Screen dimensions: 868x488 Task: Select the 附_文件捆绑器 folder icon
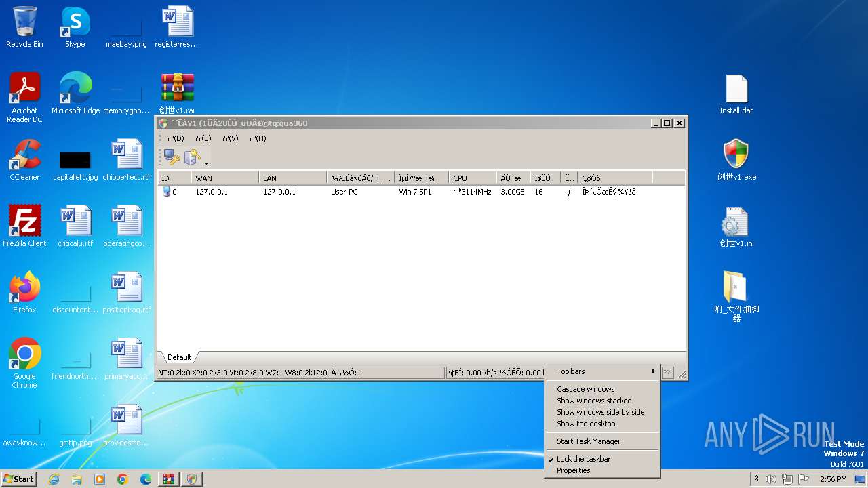(736, 296)
